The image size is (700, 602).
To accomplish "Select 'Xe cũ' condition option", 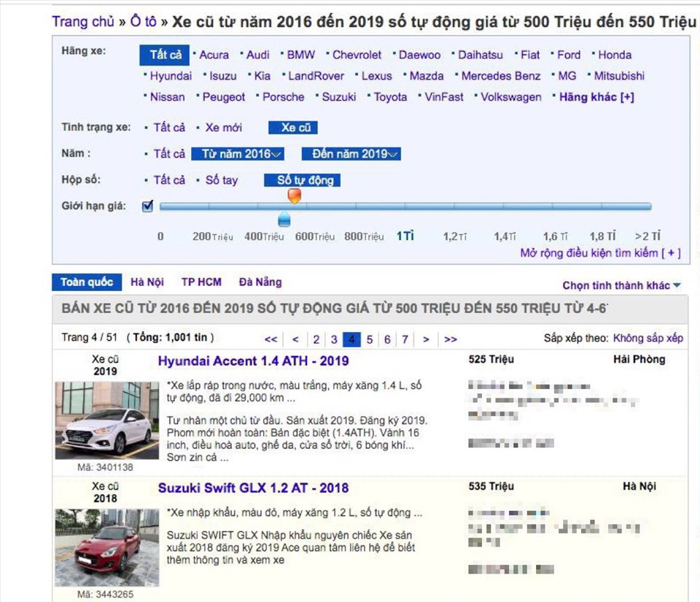I will tap(293, 128).
